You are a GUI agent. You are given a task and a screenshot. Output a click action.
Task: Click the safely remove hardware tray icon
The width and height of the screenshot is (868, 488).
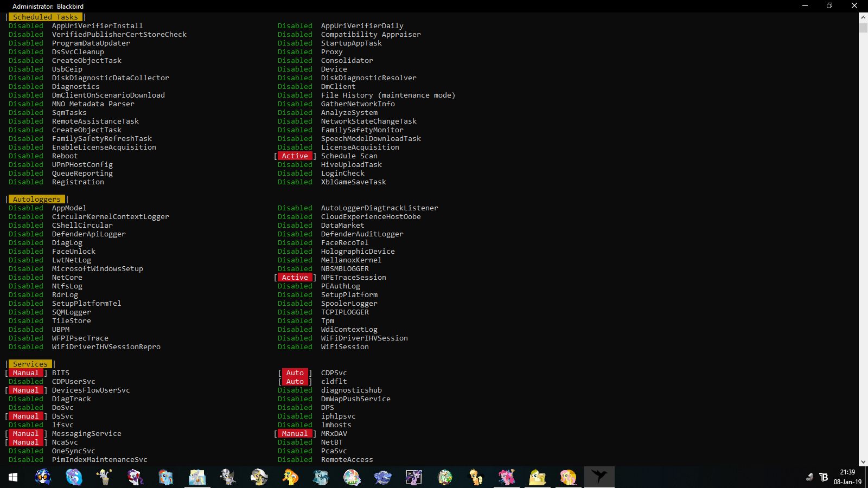pyautogui.click(x=809, y=477)
